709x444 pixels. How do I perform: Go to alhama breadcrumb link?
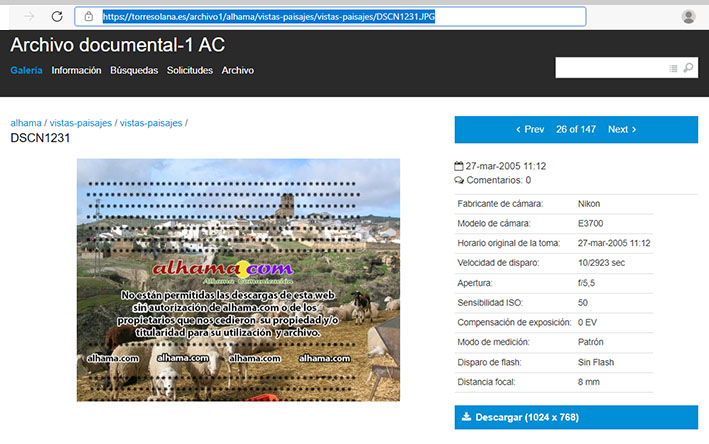[x=26, y=123]
